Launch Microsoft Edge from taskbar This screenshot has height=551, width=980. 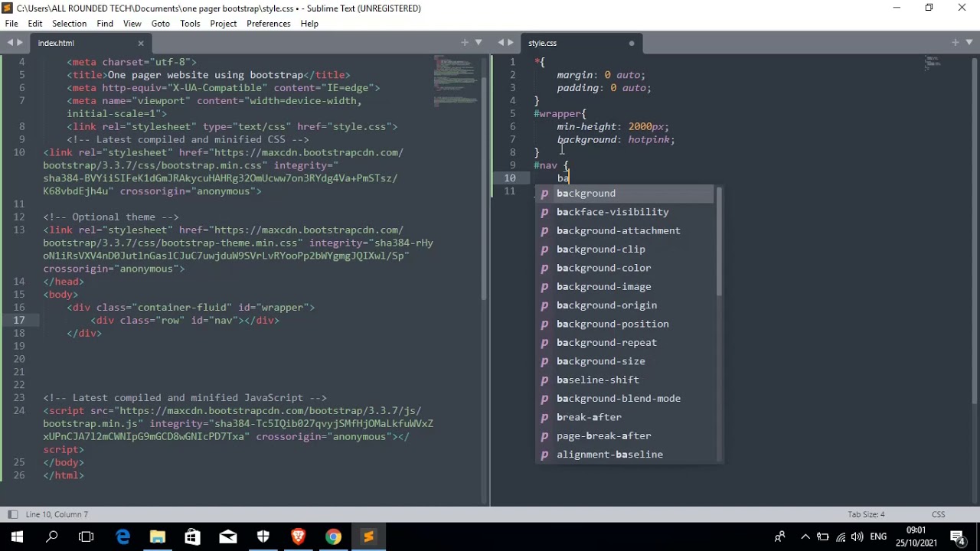(122, 537)
